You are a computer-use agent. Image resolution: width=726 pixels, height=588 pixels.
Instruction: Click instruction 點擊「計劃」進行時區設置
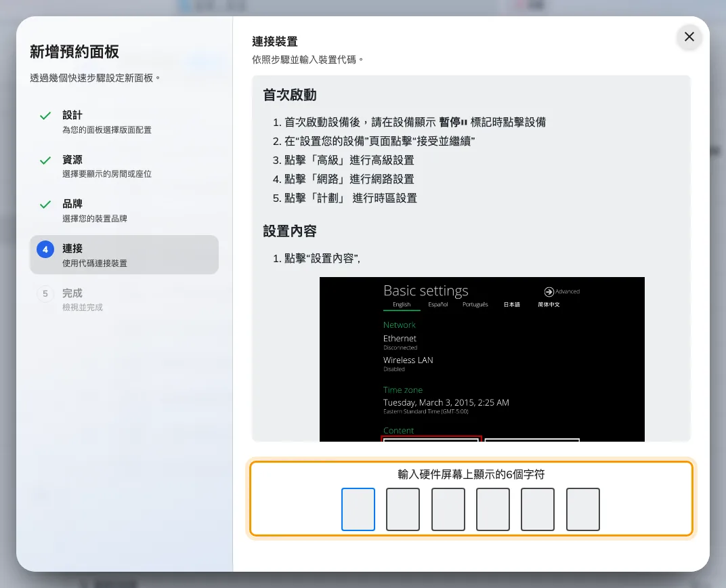[x=351, y=198]
